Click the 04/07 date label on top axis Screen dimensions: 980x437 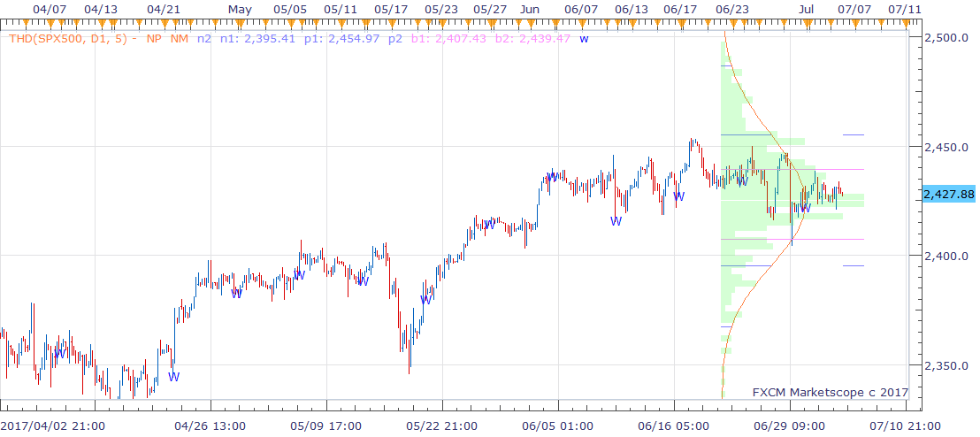50,10
